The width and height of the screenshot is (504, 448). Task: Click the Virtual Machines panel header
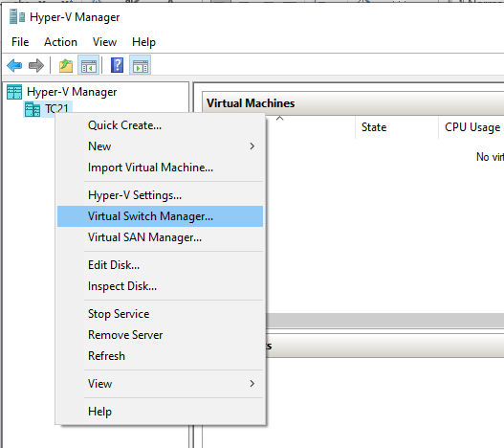353,103
